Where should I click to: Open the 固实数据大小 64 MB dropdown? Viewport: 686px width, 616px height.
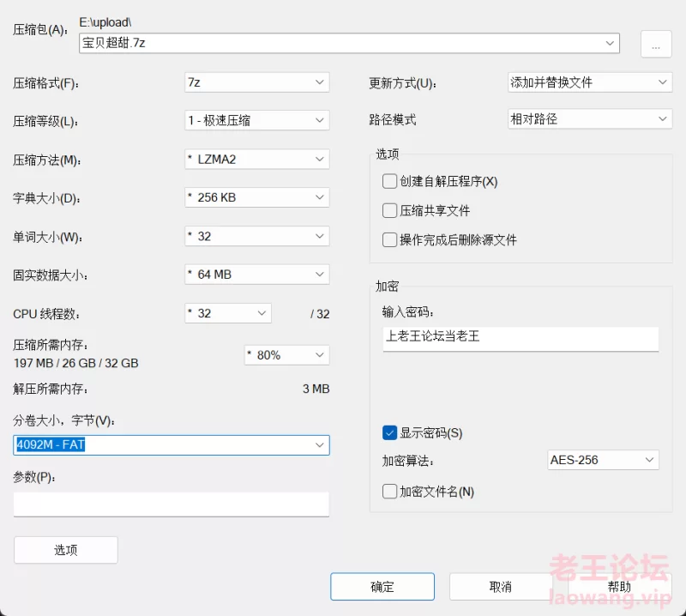[x=256, y=275]
